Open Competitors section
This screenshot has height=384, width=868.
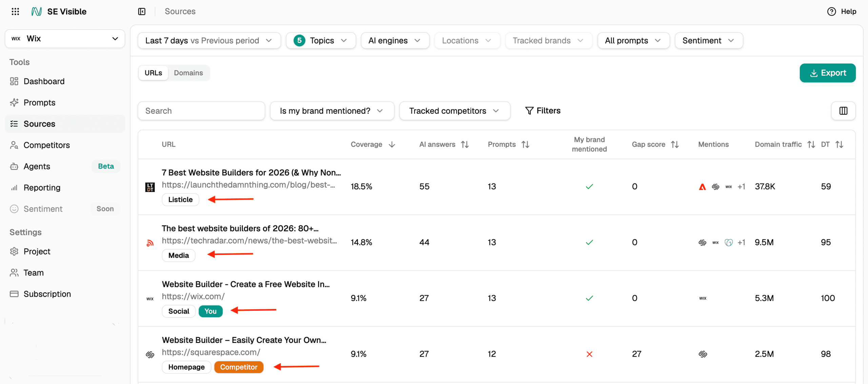point(65,145)
